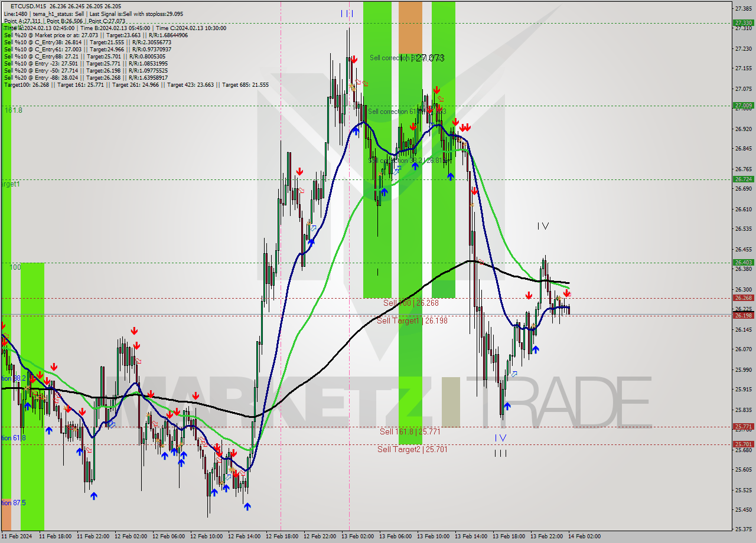Click the 26.610 price axis tick
This screenshot has width=756, height=543.
(x=743, y=209)
